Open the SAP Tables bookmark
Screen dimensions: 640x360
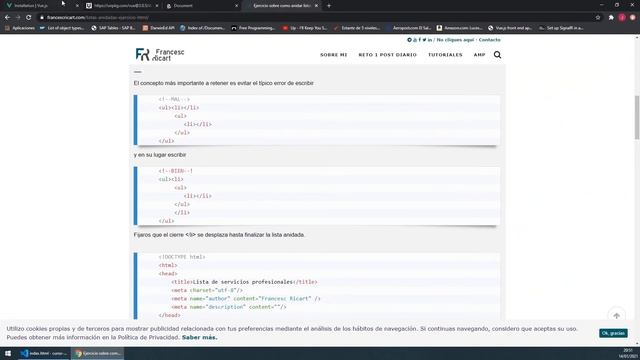click(x=113, y=28)
